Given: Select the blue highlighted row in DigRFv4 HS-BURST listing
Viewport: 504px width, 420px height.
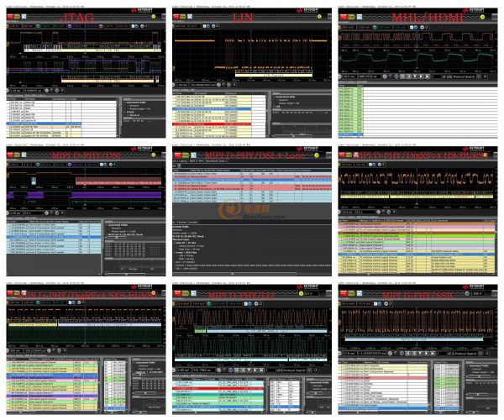Looking at the screenshot, I should [417, 255].
